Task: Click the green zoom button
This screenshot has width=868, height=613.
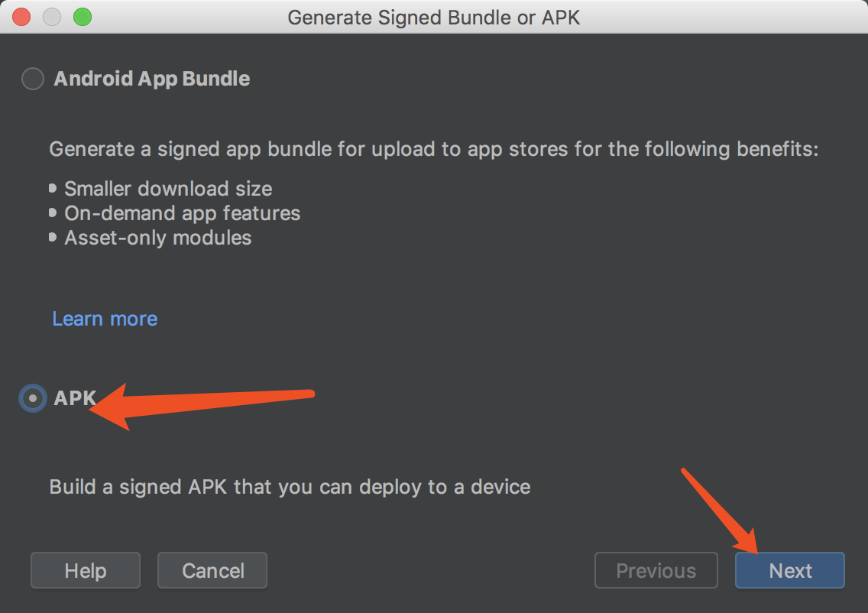Action: tap(83, 17)
